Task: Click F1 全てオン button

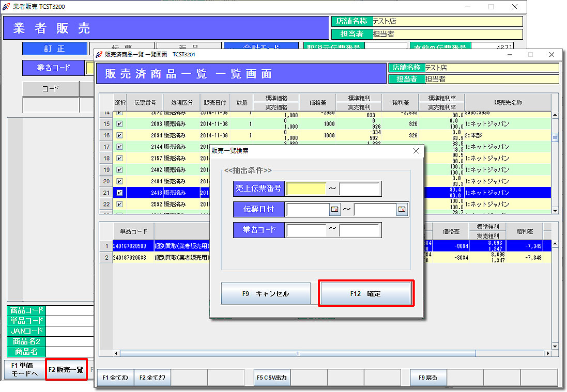Action: click(x=116, y=378)
